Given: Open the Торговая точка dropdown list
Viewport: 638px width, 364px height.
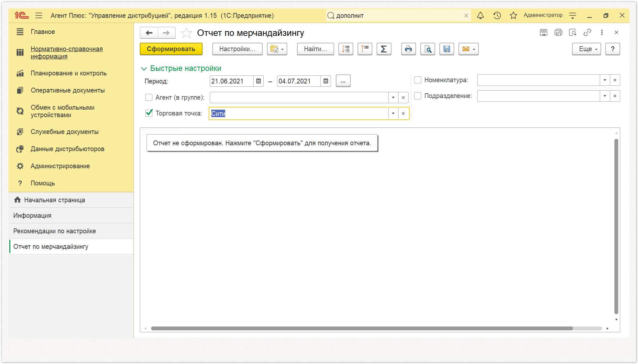Looking at the screenshot, I should click(393, 113).
